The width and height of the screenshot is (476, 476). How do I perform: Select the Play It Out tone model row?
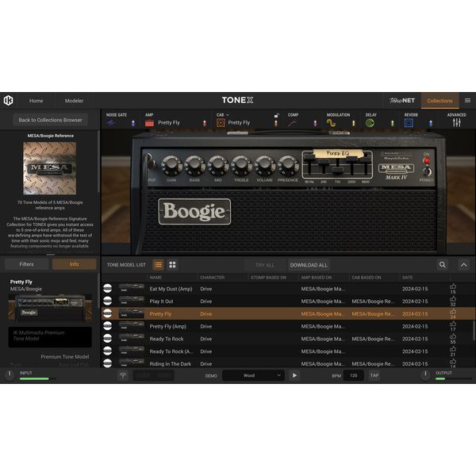[x=289, y=301]
